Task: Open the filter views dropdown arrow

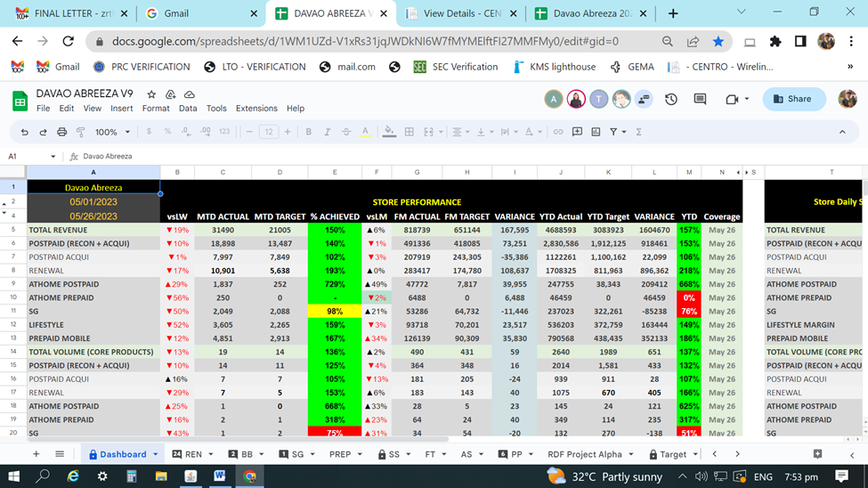Action: pyautogui.click(x=623, y=132)
